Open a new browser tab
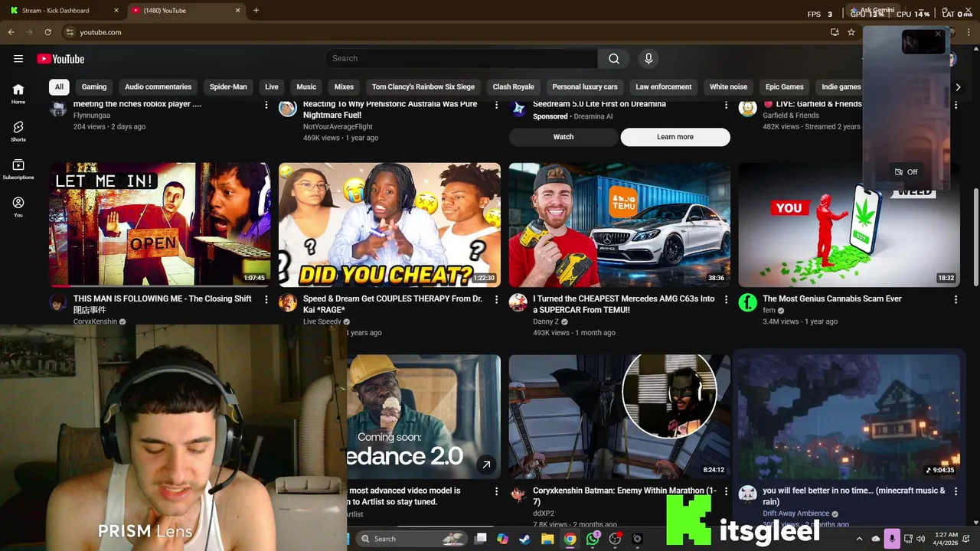This screenshot has height=551, width=980. click(256, 11)
